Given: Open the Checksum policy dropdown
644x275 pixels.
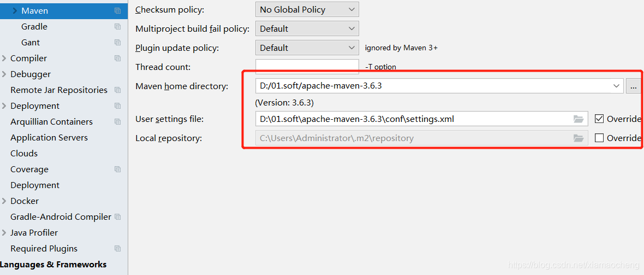Looking at the screenshot, I should pyautogui.click(x=307, y=9).
